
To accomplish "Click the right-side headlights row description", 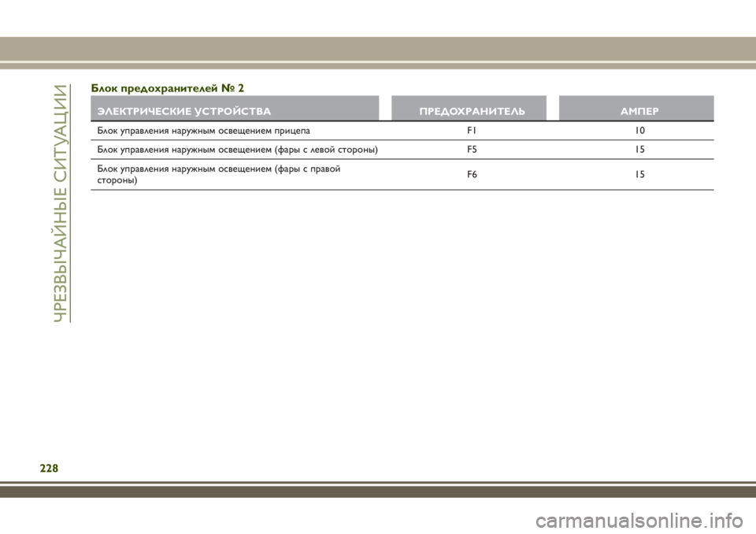I will (219, 169).
